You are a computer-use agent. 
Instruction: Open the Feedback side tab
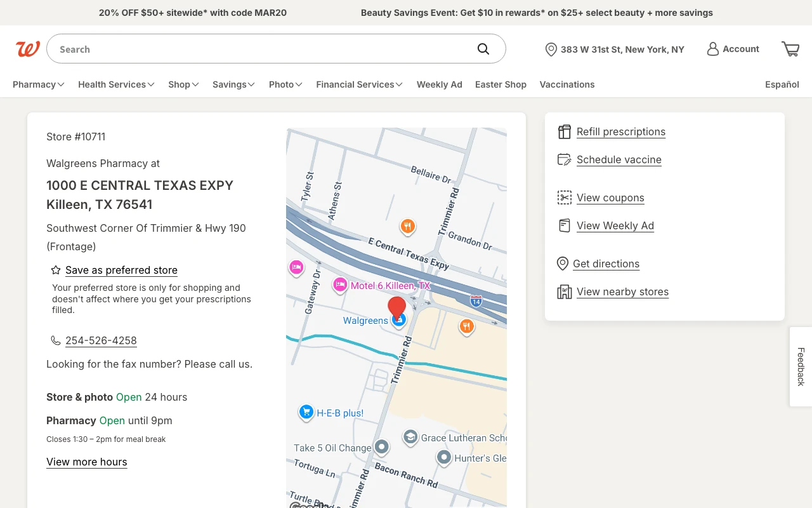[801, 366]
